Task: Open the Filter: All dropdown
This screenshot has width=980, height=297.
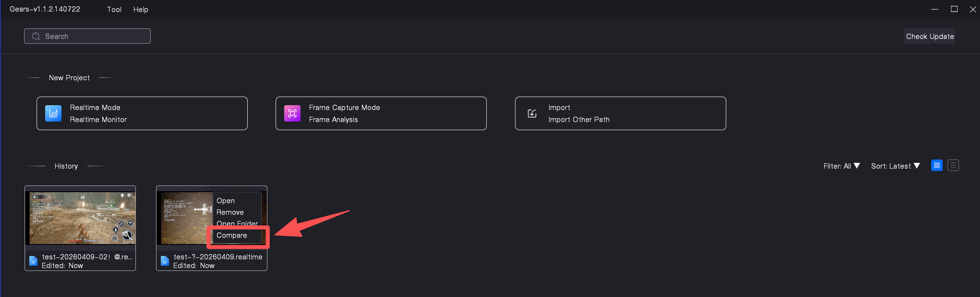Action: [841, 166]
